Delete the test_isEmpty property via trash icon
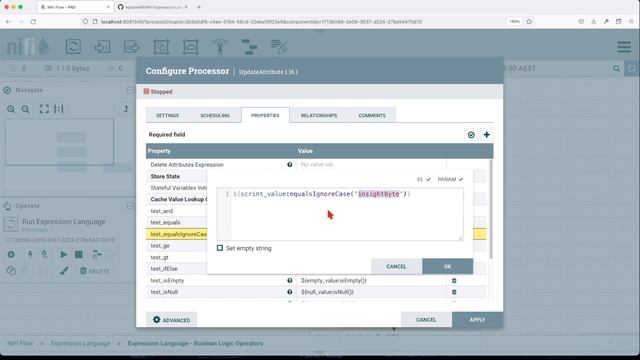640x360 pixels. tap(454, 280)
